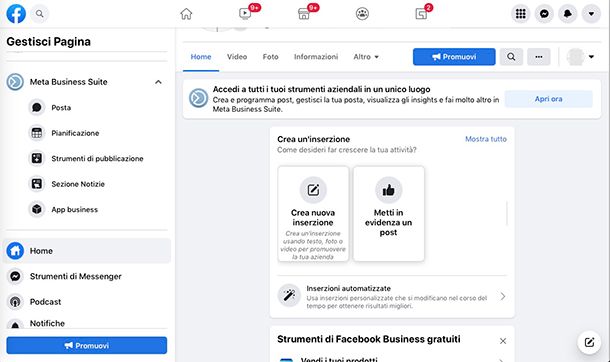This screenshot has height=362, width=610.
Task: Click the floating compose new message button
Action: 589,342
